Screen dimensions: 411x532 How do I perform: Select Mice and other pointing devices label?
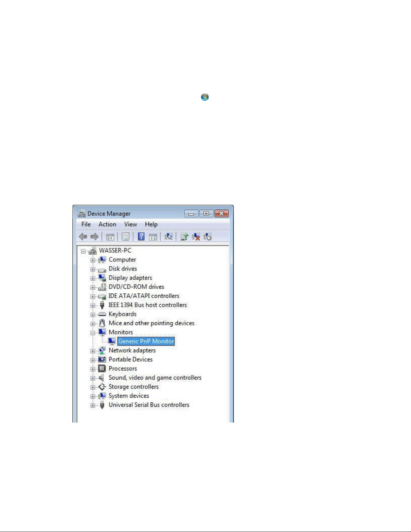(x=152, y=323)
